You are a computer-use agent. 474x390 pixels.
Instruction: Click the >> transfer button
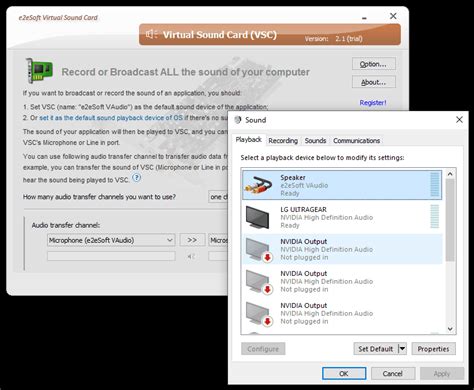click(x=192, y=240)
